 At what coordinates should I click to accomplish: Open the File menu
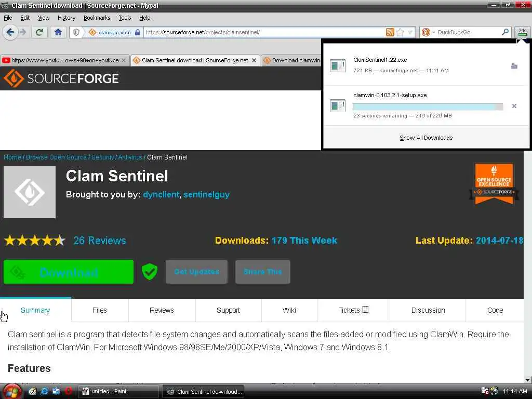tap(8, 18)
